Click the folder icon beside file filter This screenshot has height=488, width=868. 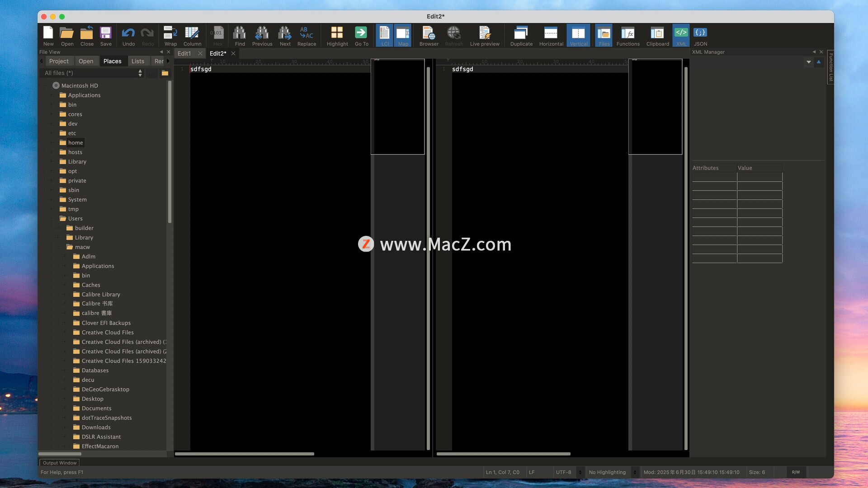165,73
